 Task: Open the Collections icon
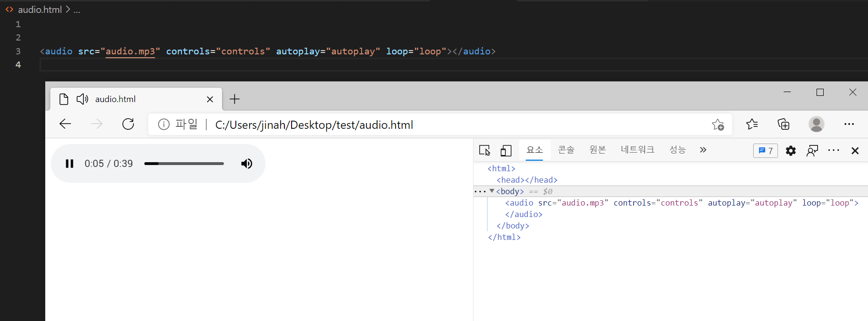[x=784, y=124]
